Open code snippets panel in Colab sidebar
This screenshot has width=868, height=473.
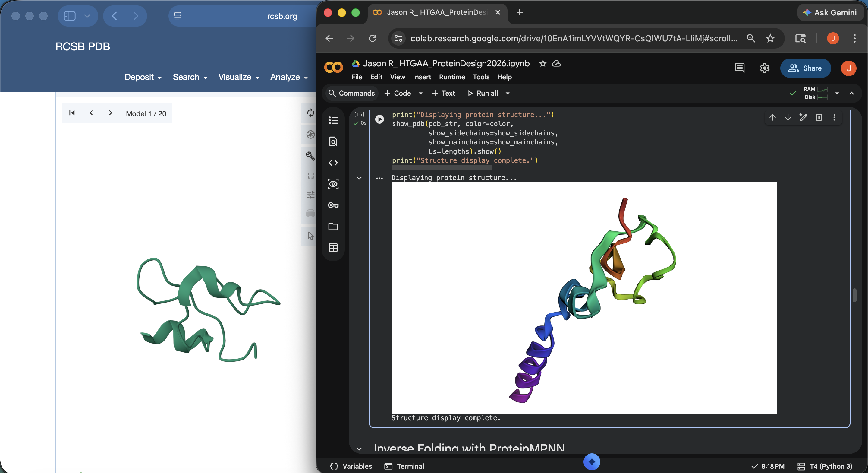333,163
